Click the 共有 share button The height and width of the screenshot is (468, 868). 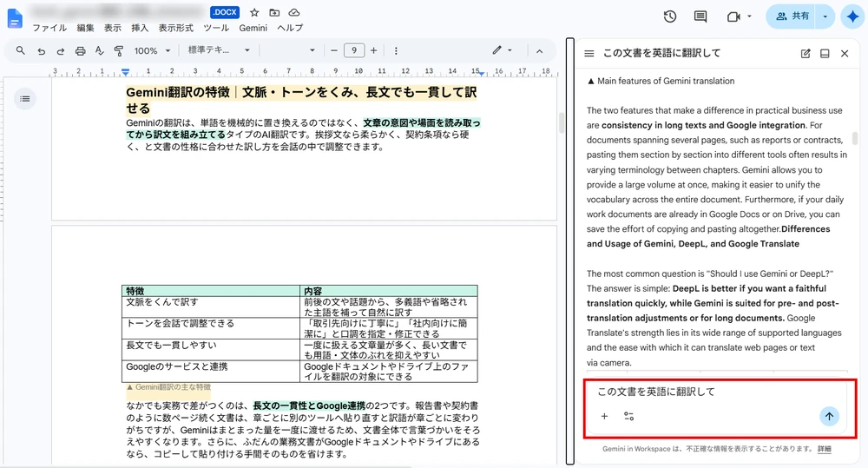coord(792,16)
